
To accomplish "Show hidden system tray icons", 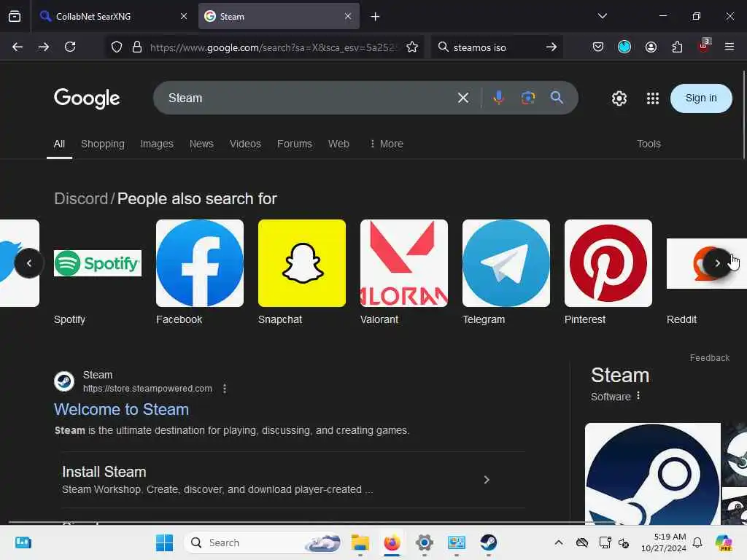I will pos(559,542).
